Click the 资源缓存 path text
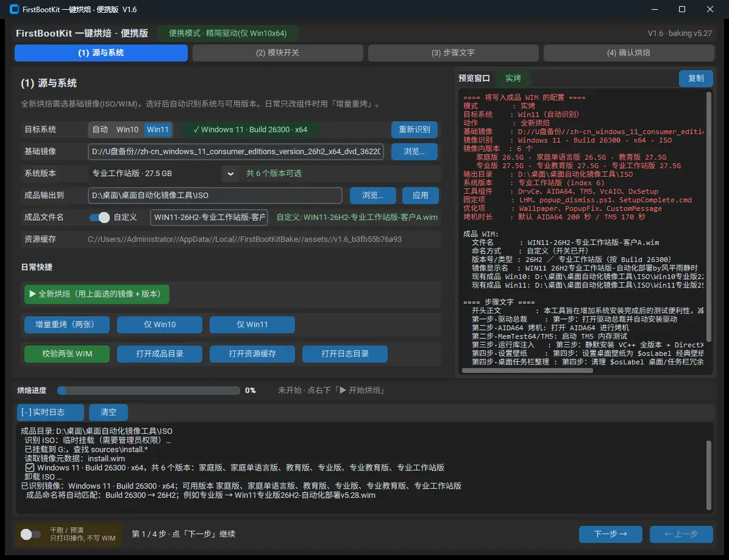This screenshot has height=560, width=729. point(244,239)
